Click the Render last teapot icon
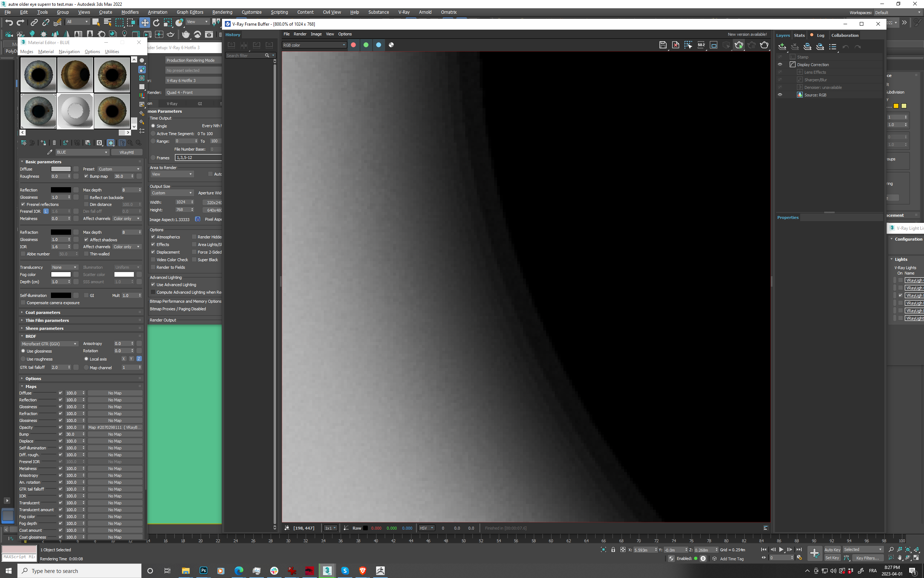 pos(764,45)
